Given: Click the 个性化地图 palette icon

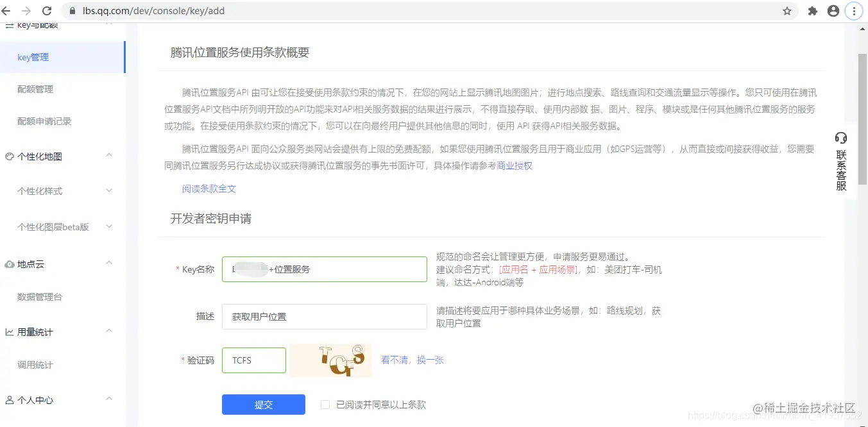Looking at the screenshot, I should tap(10, 156).
